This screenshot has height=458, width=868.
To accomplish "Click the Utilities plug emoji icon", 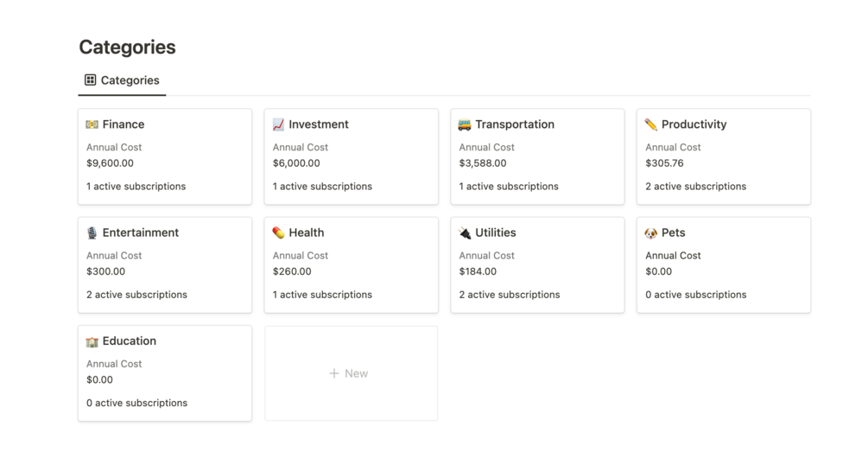I will (465, 233).
